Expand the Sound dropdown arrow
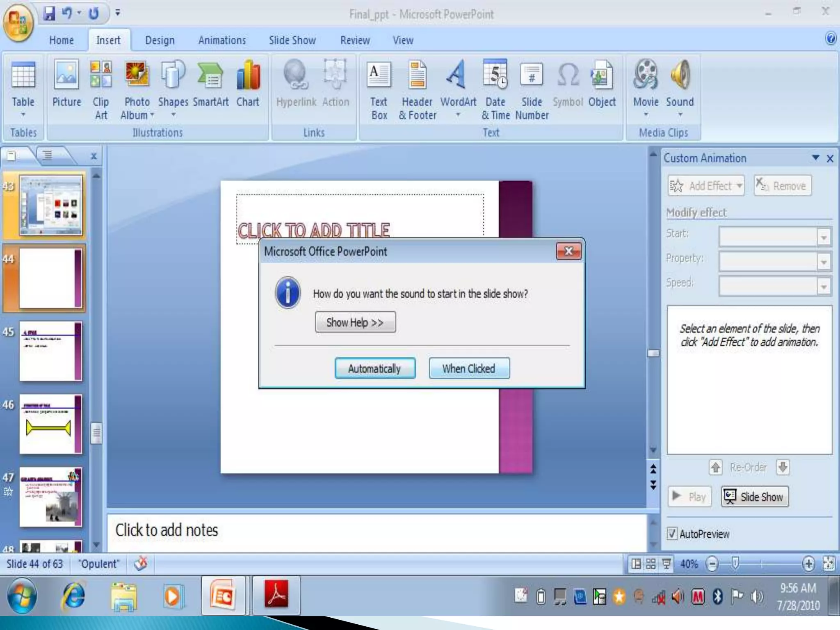840x630 pixels. tap(680, 115)
